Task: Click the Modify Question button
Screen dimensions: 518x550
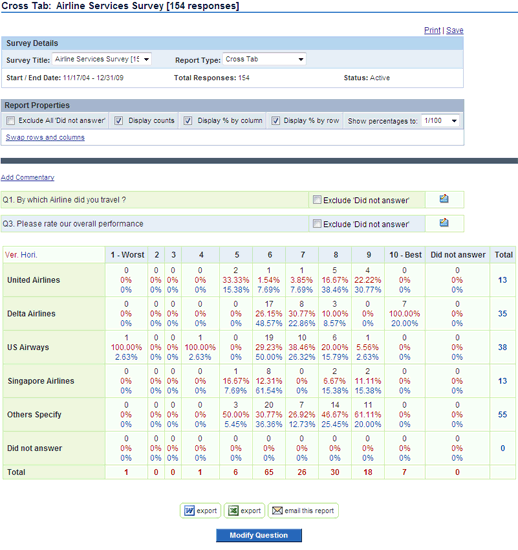Action: click(x=259, y=535)
